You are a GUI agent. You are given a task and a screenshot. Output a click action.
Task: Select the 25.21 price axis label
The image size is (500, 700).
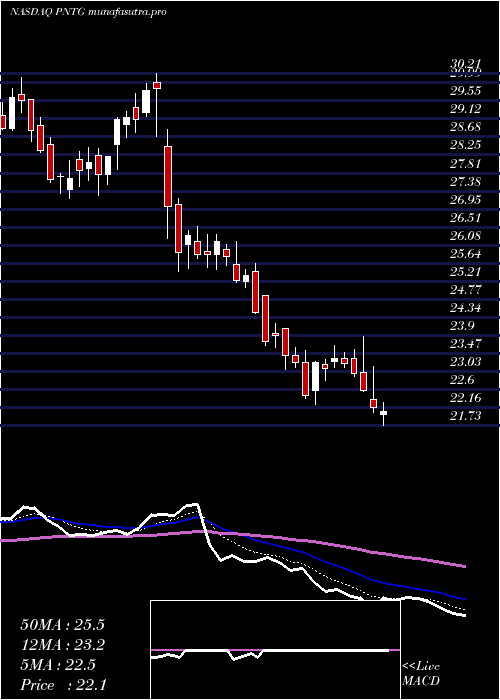(465, 272)
